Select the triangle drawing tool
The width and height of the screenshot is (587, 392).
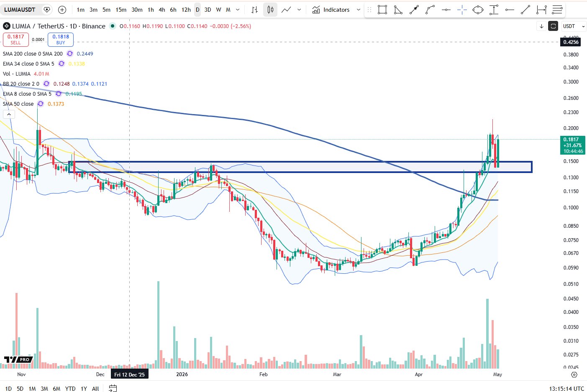[x=398, y=10]
